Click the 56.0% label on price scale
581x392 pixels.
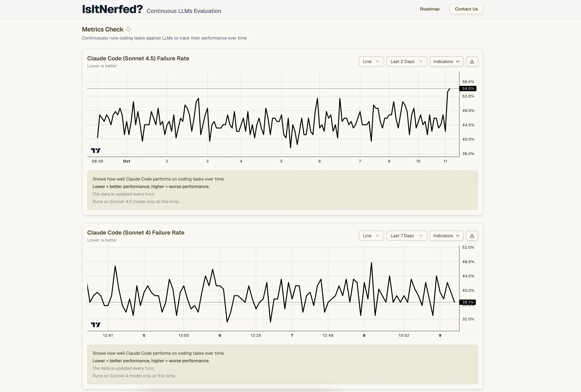[468, 82]
